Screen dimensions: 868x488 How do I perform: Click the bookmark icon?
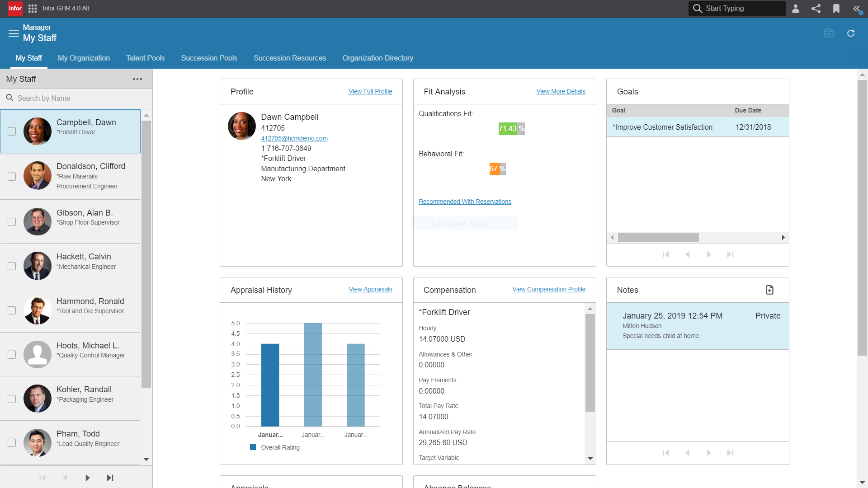836,9
